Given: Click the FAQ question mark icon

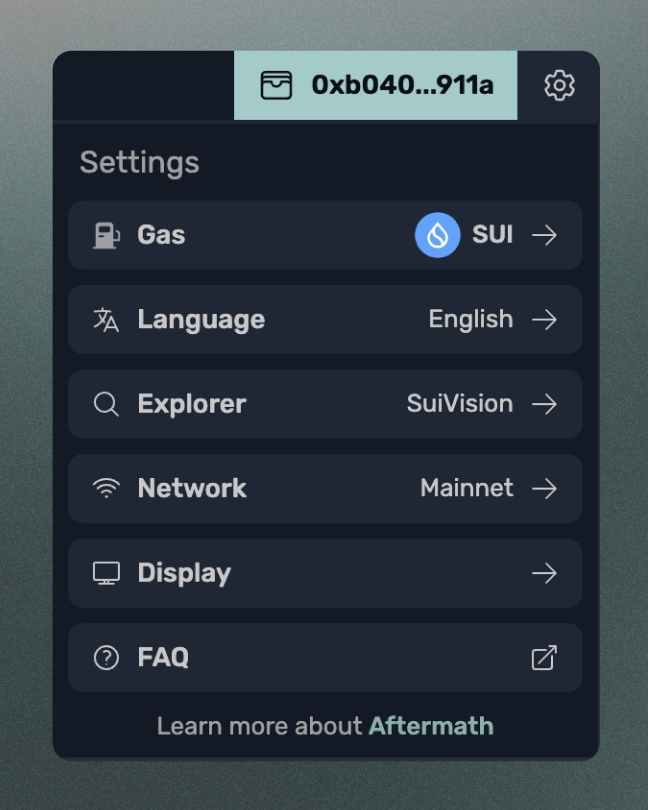Looking at the screenshot, I should click(x=106, y=657).
